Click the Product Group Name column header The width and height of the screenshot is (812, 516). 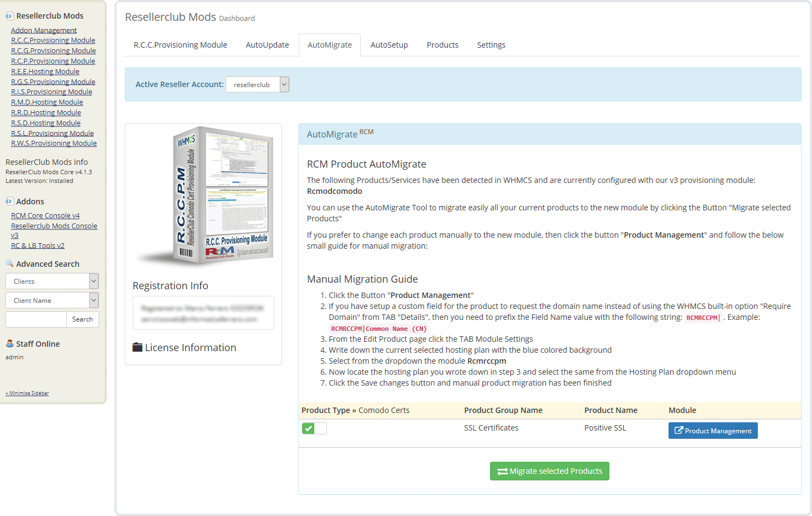coord(503,410)
